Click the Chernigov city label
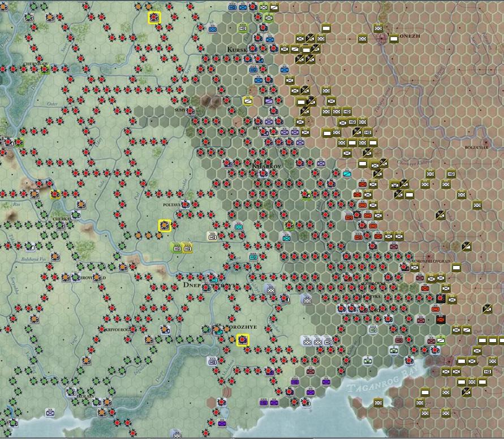This screenshot has width=504, height=439. [36, 64]
